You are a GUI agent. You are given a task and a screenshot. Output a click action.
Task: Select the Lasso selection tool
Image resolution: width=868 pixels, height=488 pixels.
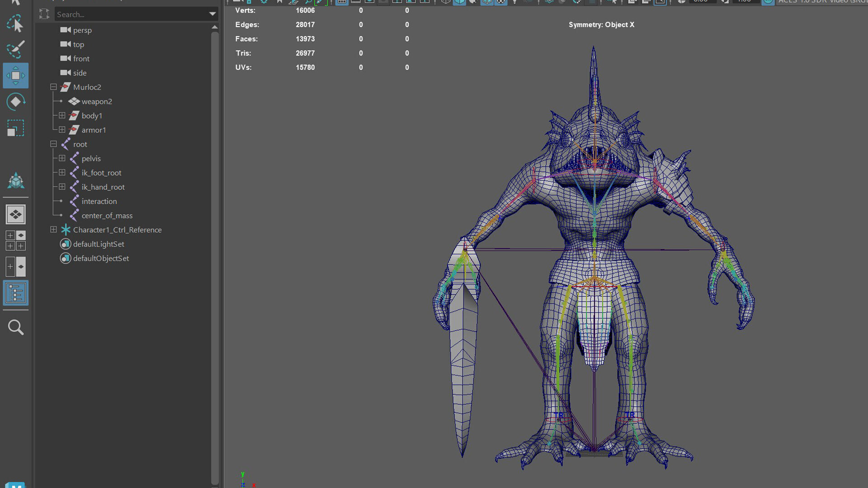pyautogui.click(x=15, y=23)
